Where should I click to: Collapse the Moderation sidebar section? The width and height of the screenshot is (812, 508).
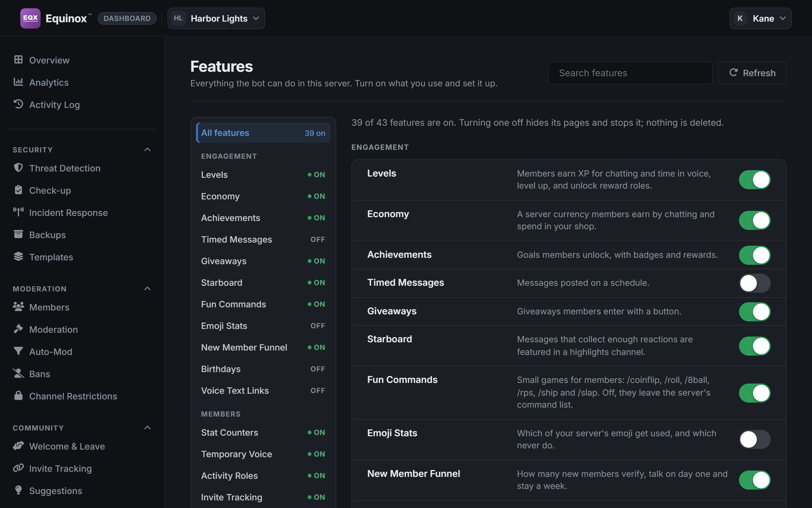147,289
